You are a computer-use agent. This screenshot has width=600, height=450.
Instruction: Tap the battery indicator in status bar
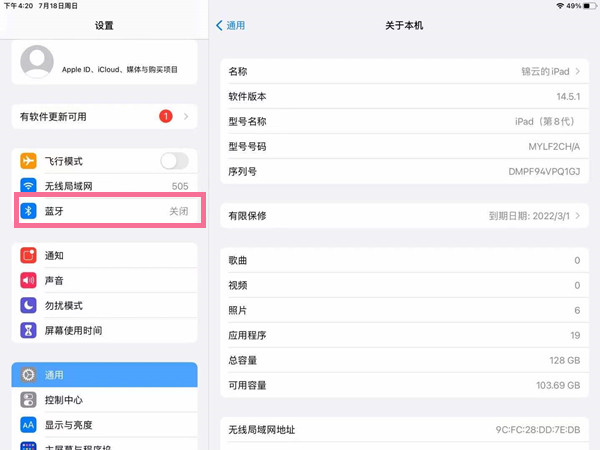pos(590,6)
